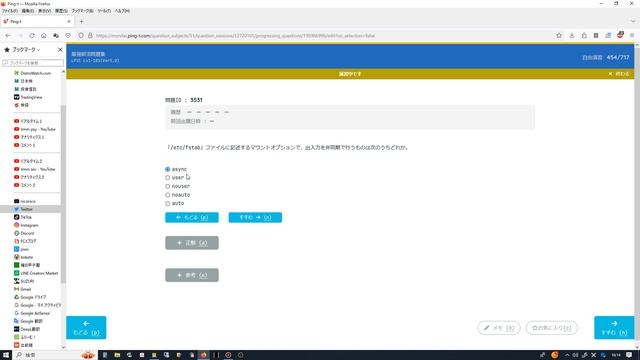Viewport: 640px width, 360px height.
Task: Expand the gray answer reveal button
Action: coord(192,243)
